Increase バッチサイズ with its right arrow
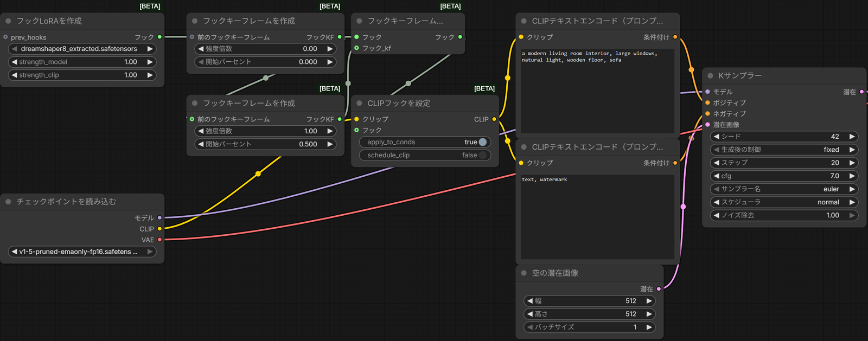The width and height of the screenshot is (868, 341). tap(649, 327)
